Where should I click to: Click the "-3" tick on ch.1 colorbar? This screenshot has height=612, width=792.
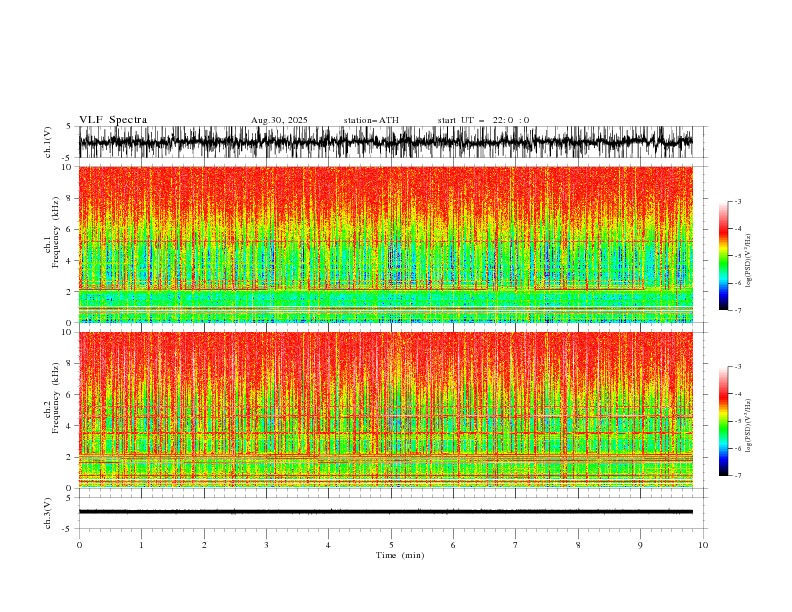point(737,201)
